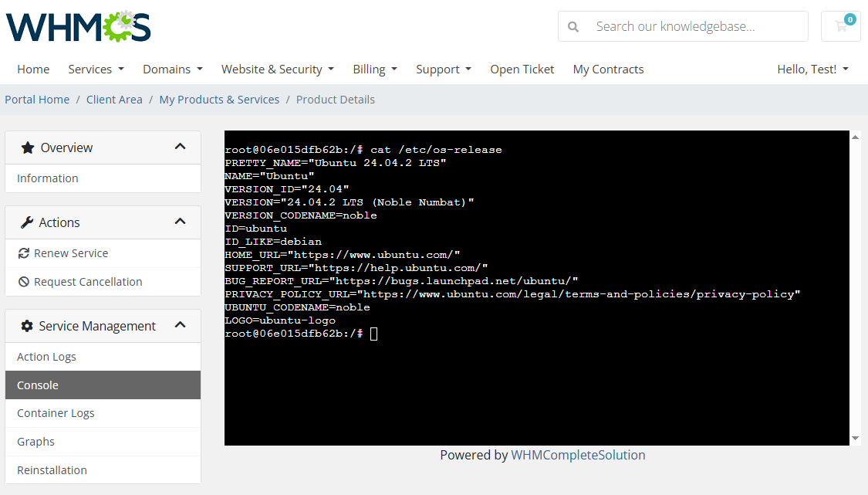Viewport: 868px width, 495px height.
Task: Select Graphs in Service Management
Action: [x=103, y=442]
